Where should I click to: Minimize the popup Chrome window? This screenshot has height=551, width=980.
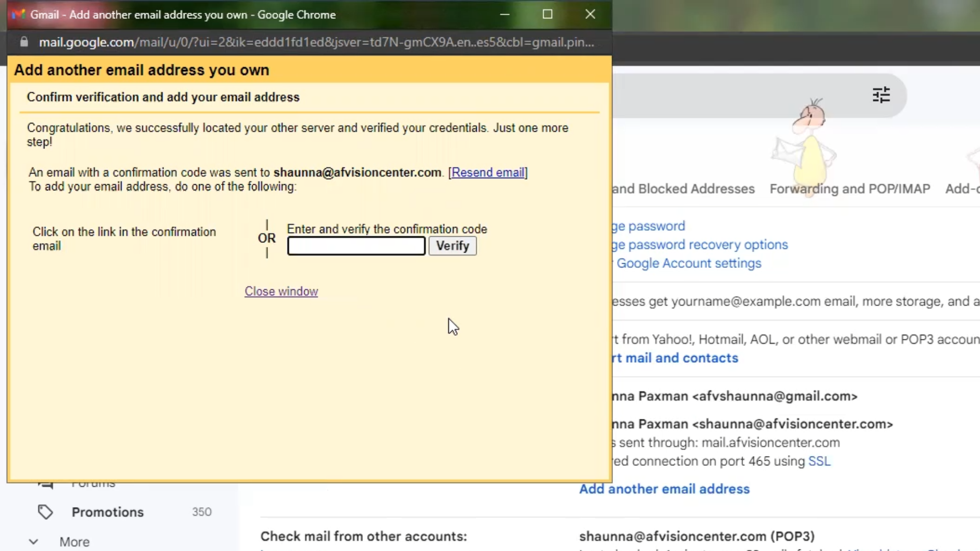pos(504,14)
